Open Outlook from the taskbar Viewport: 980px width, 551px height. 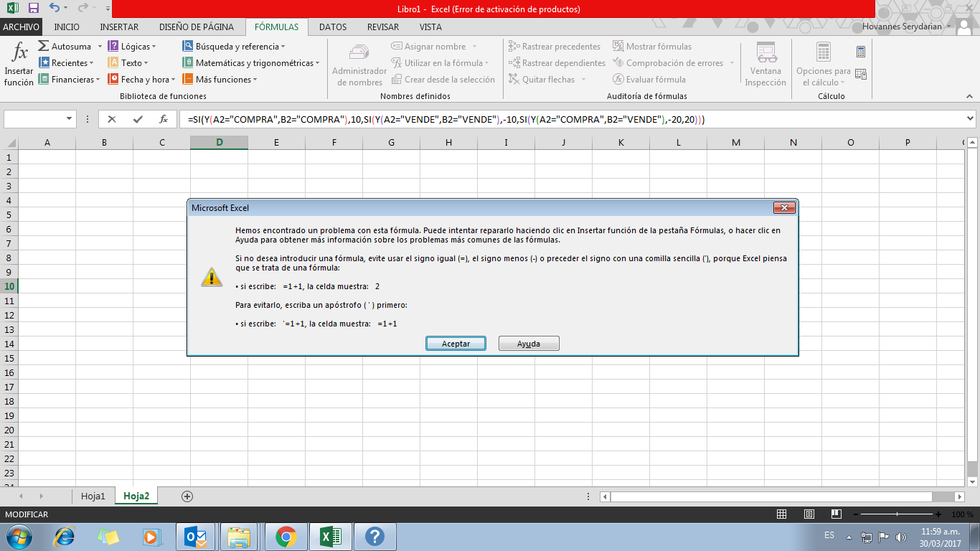click(196, 537)
